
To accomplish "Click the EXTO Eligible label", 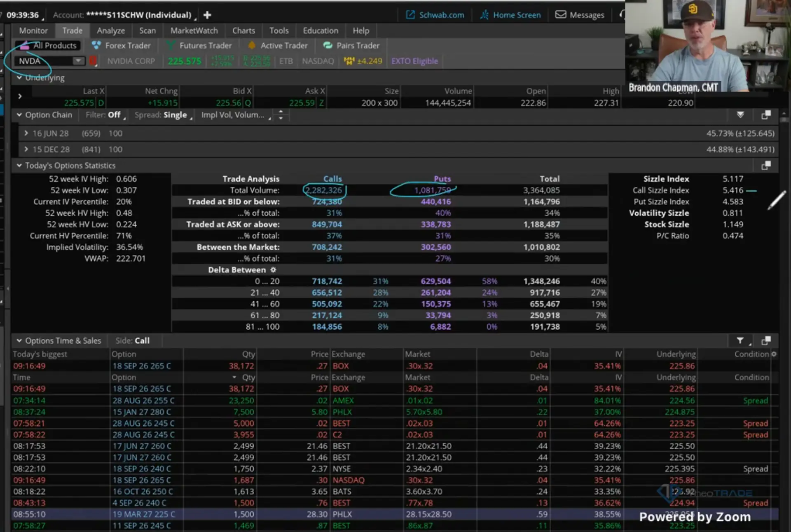I will (414, 61).
